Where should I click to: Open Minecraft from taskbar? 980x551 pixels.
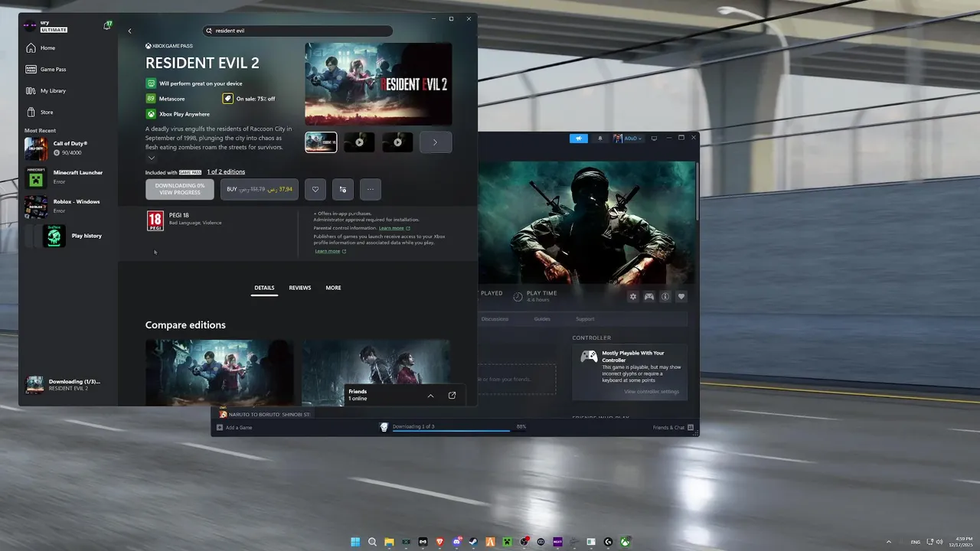click(507, 542)
